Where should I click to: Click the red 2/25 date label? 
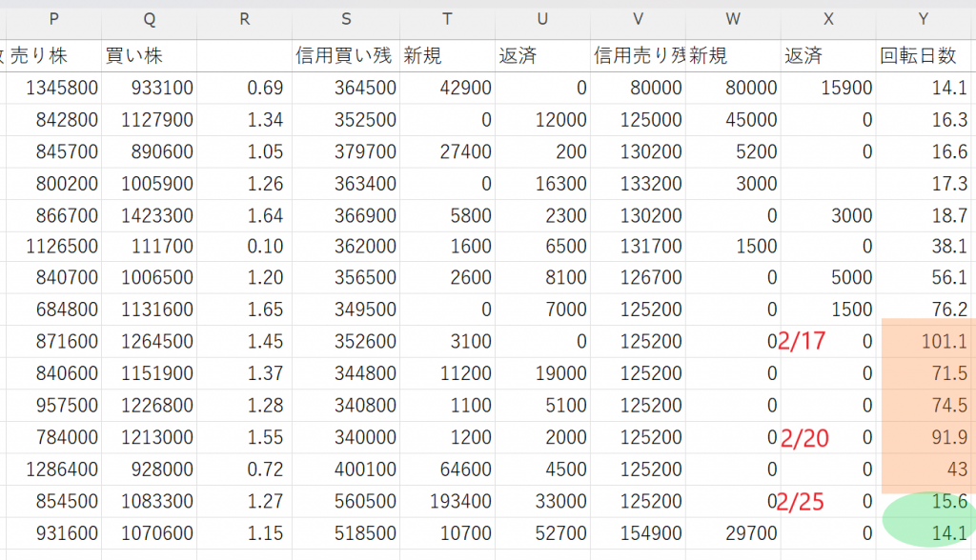click(800, 501)
